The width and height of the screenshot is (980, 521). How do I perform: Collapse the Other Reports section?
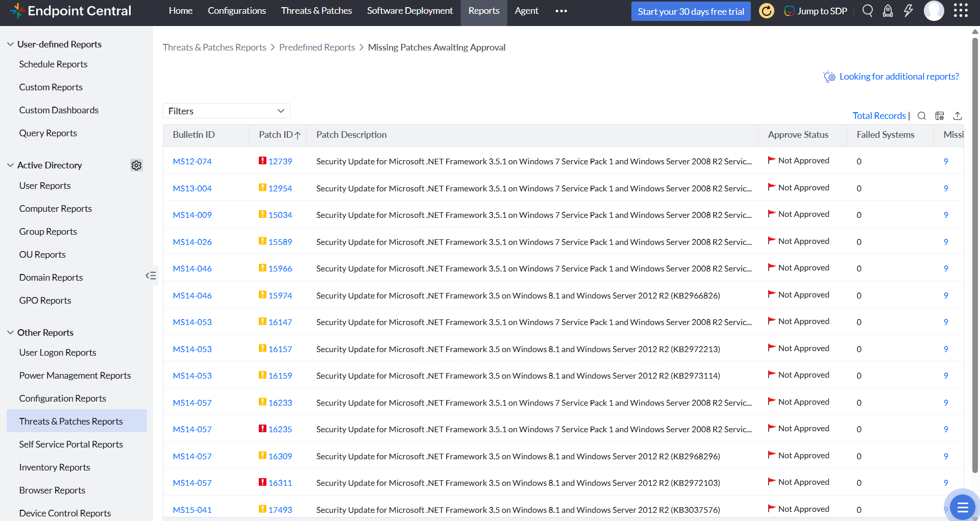[x=10, y=333]
